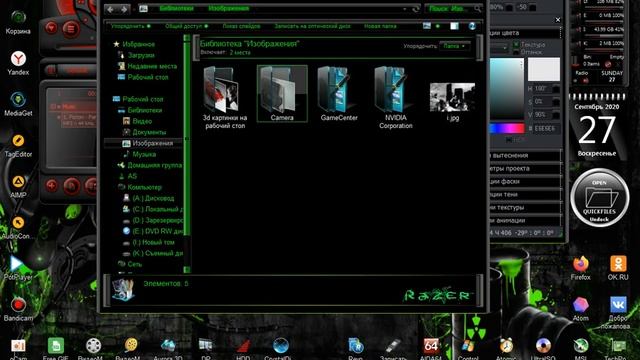The width and height of the screenshot is (640, 360).
Task: Select the NVIDIA Corporation folder
Action: tap(396, 98)
